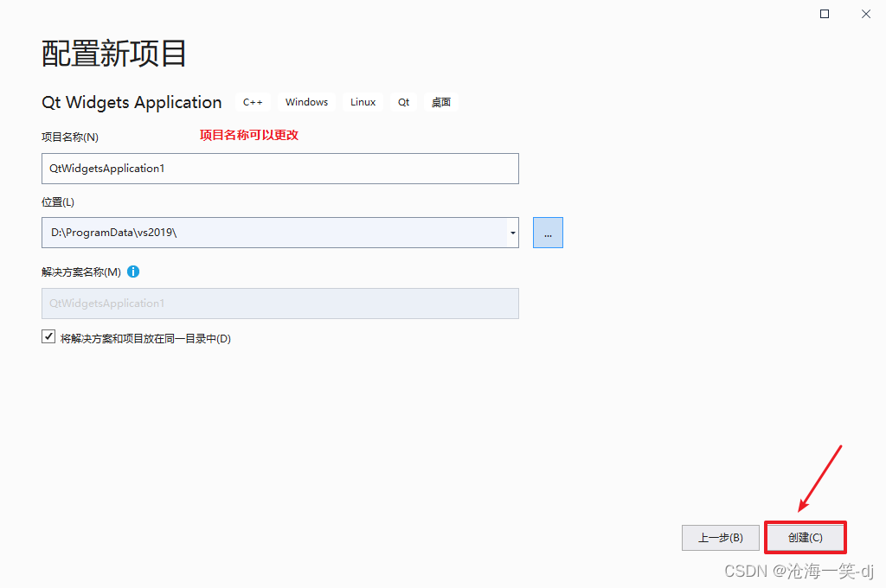The height and width of the screenshot is (588, 886).
Task: Click the 配置新项目 title
Action: point(113,54)
